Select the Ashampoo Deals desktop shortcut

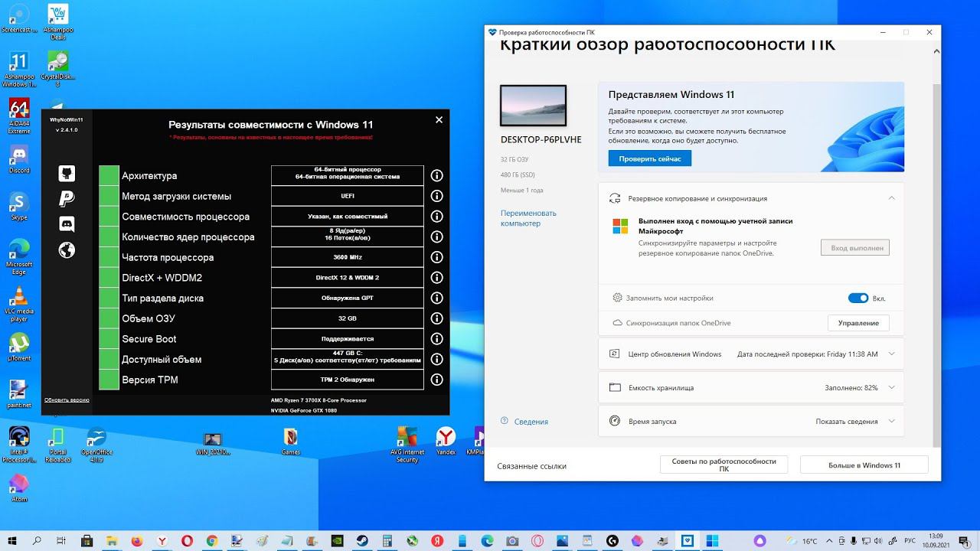point(57,21)
